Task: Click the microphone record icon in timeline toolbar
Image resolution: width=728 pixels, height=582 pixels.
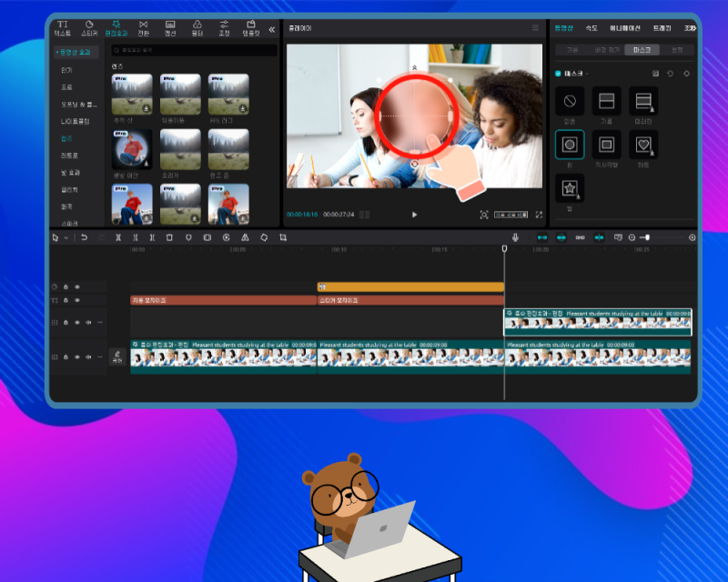Action: pyautogui.click(x=515, y=237)
